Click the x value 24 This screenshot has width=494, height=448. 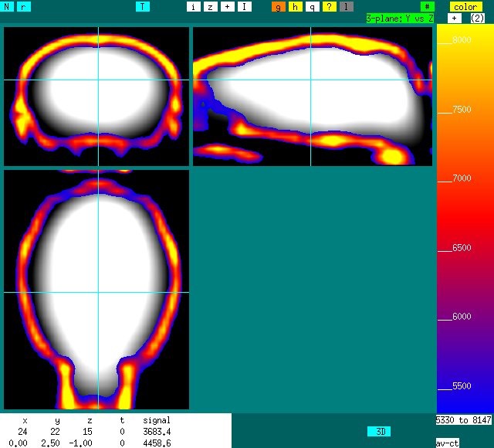[22, 431]
